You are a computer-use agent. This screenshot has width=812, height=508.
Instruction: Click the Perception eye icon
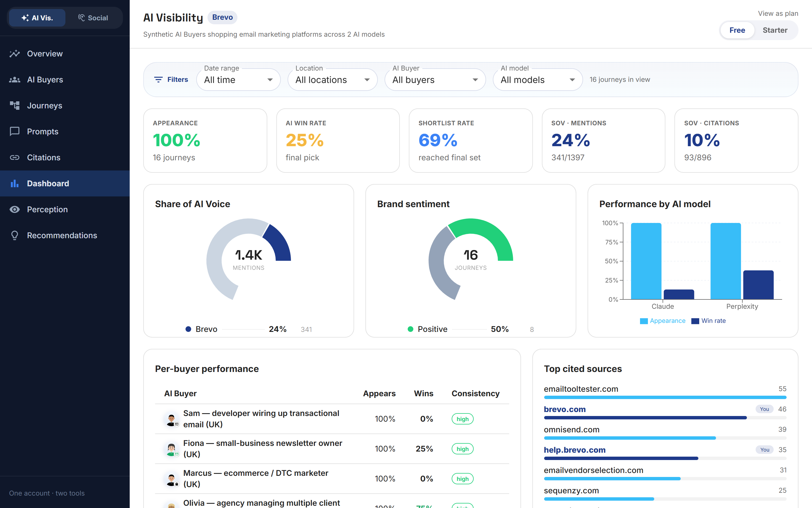[x=14, y=209]
